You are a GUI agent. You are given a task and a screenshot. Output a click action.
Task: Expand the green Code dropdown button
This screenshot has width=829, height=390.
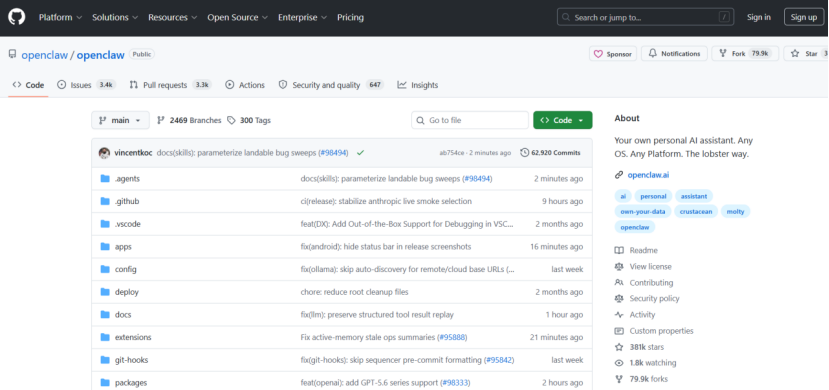(563, 120)
